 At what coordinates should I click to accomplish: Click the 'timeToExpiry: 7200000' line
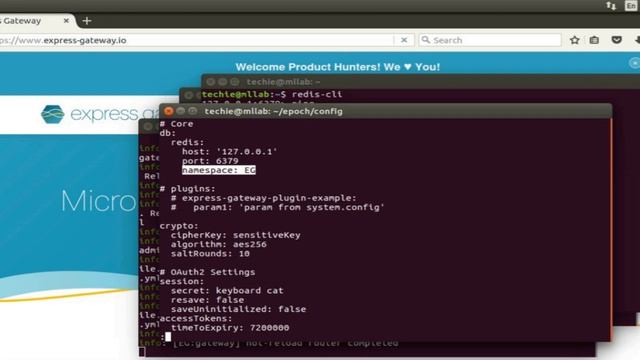point(230,328)
